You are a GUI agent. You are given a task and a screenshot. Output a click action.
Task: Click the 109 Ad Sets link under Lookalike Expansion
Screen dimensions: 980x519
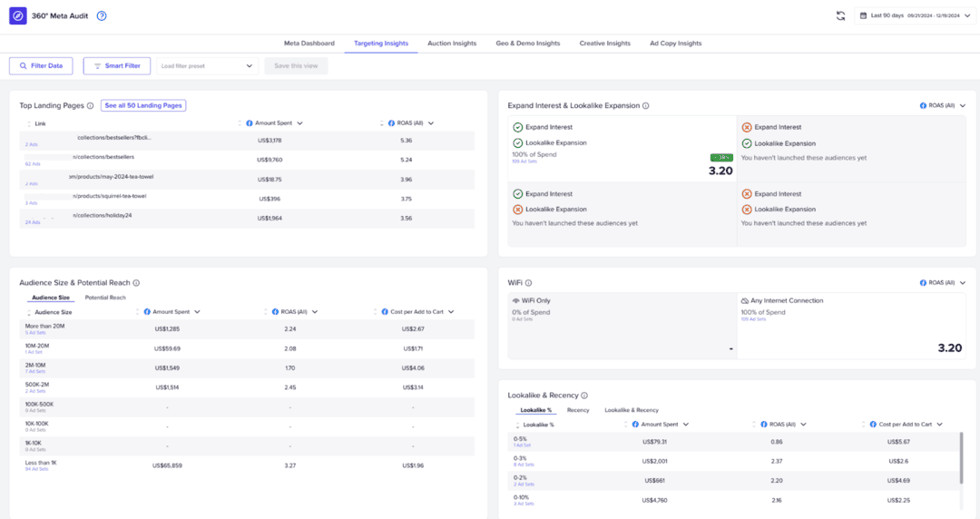click(x=524, y=162)
